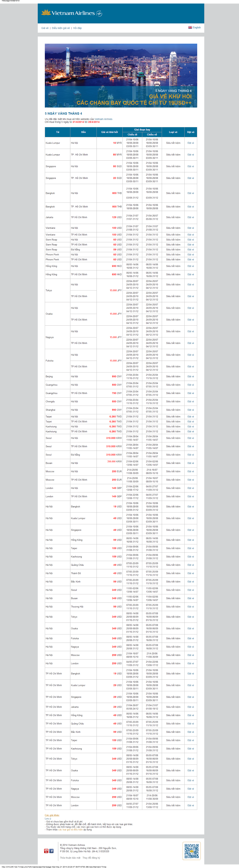Viewport: 239px width, 868px height.
Task: Open the "Điều kiện giá vé" menu item
Action: 61,28
